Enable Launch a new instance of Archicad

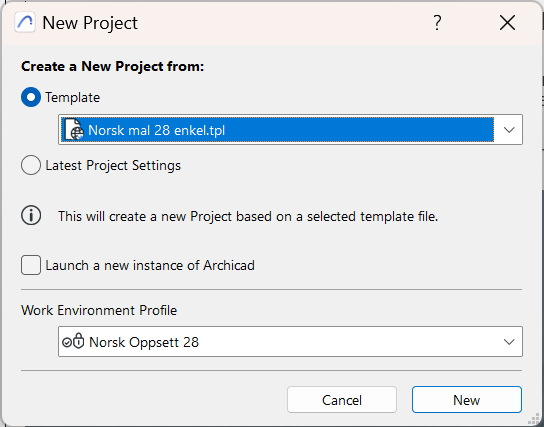point(31,265)
